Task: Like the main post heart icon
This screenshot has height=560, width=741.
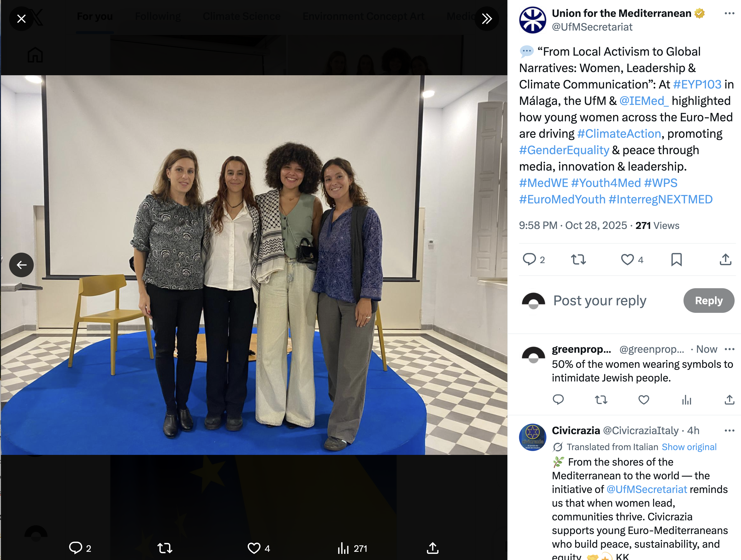Action: 627,260
